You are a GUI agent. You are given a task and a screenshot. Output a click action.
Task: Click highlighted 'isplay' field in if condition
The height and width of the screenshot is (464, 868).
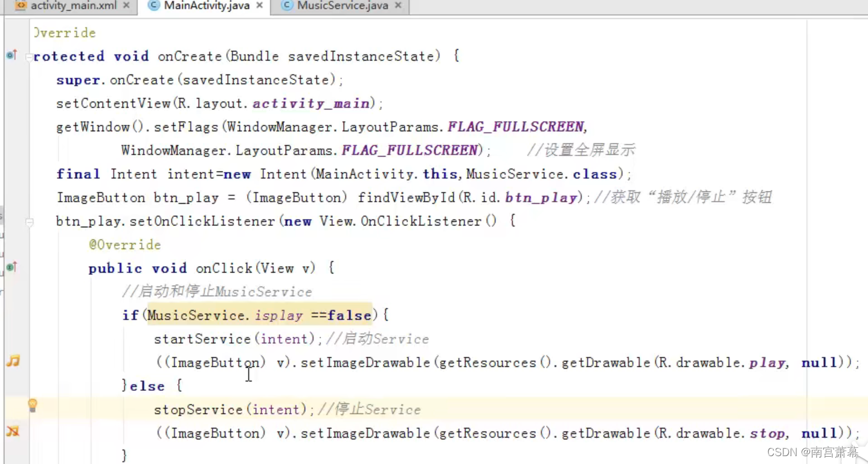pyautogui.click(x=278, y=315)
